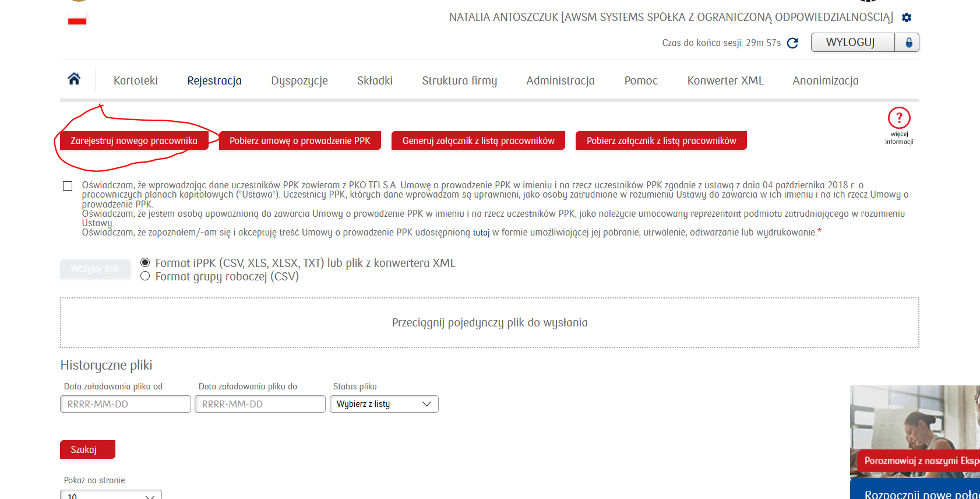Click the 'Wczytaj plik' button
Image resolution: width=980 pixels, height=499 pixels.
pyautogui.click(x=95, y=269)
